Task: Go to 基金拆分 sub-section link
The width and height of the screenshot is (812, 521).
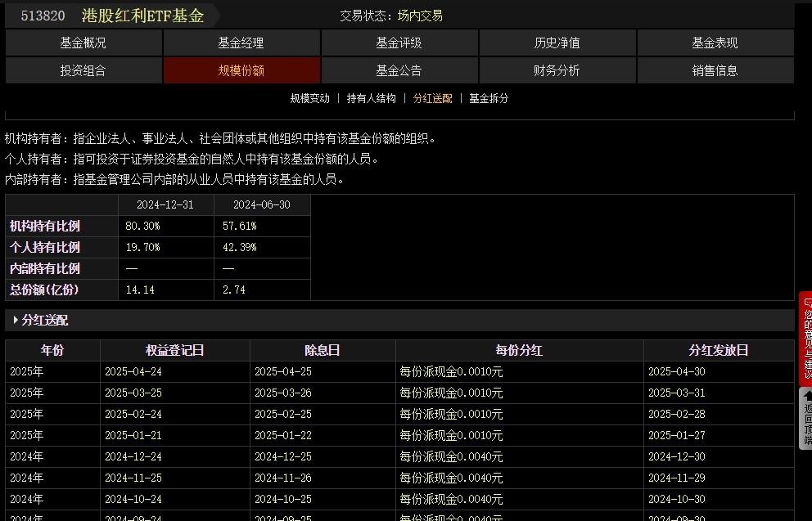Action: tap(489, 98)
